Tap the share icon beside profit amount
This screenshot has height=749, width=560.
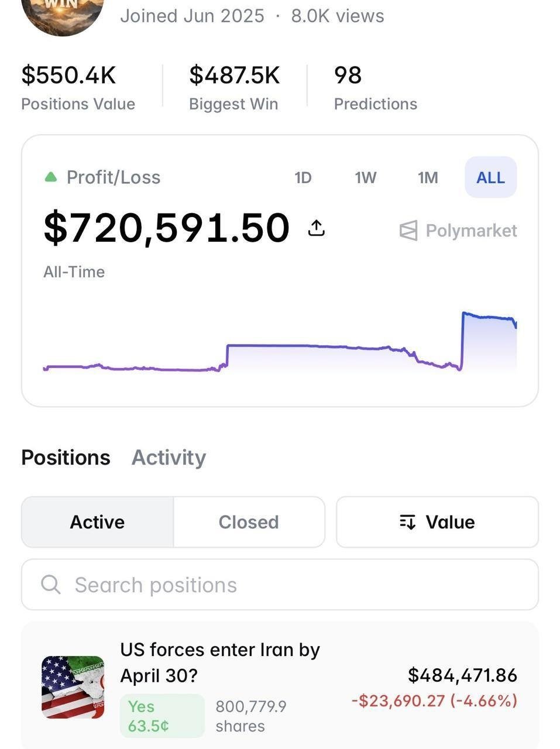coord(316,228)
